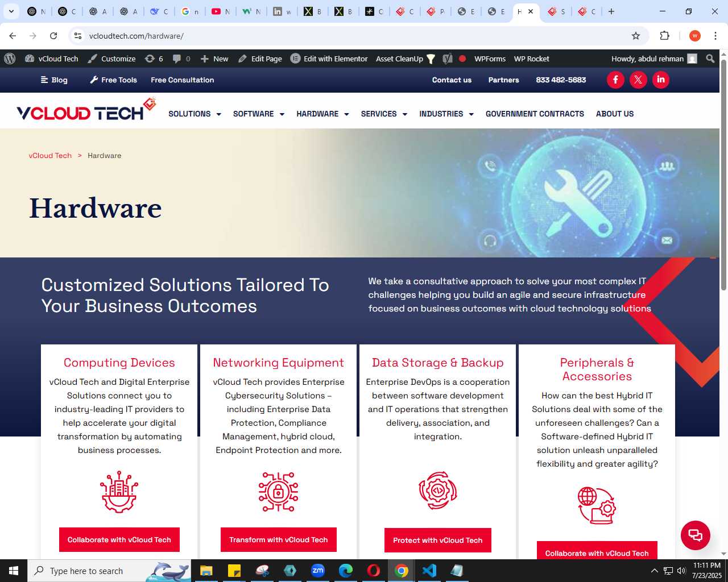
Task: Open Opera browser from taskbar
Action: coord(374,571)
